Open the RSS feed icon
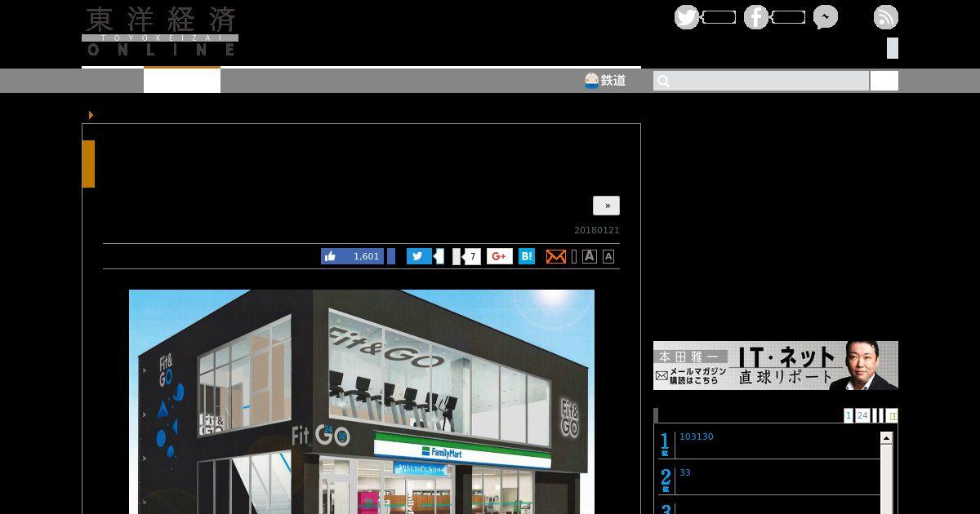 (x=886, y=17)
